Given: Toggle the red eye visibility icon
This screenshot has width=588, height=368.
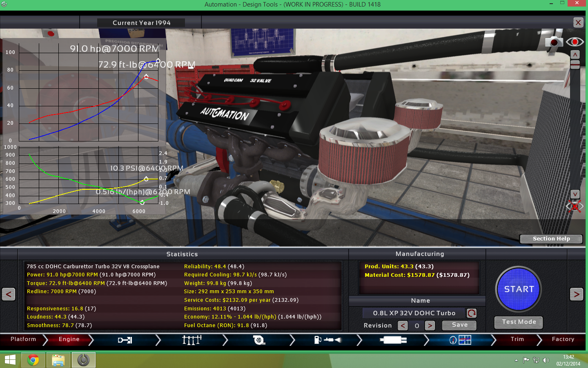Looking at the screenshot, I should 575,42.
